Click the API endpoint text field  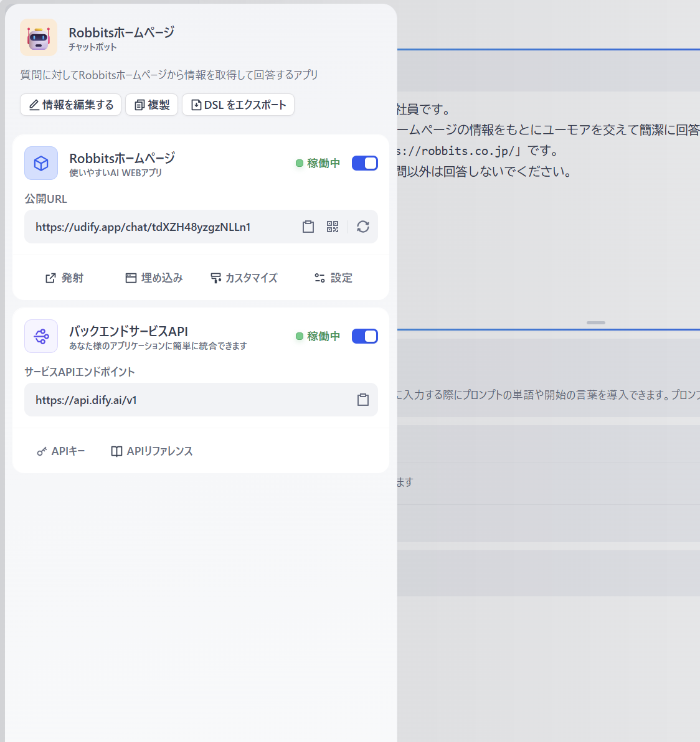tap(201, 400)
